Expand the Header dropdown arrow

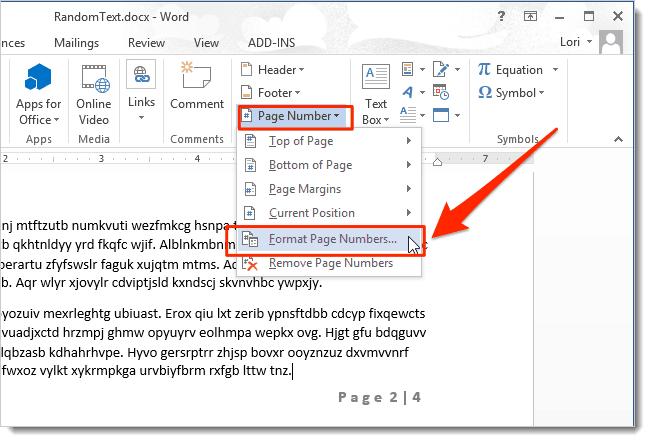[x=301, y=70]
